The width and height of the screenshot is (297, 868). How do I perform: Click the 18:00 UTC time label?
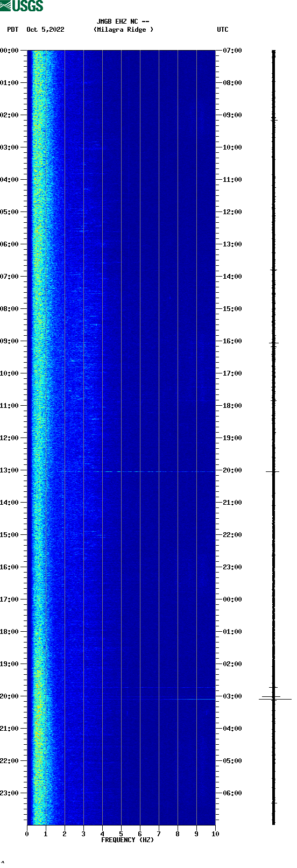pyautogui.click(x=232, y=406)
